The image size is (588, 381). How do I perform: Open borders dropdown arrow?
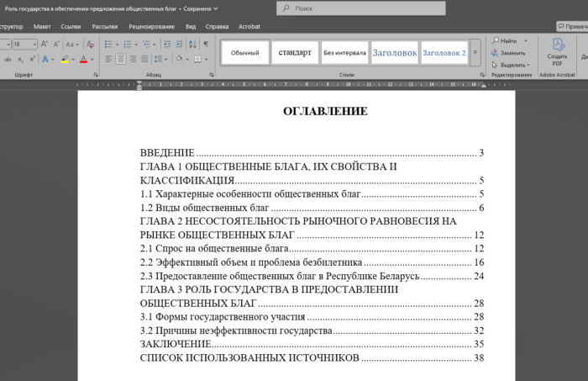(x=206, y=60)
